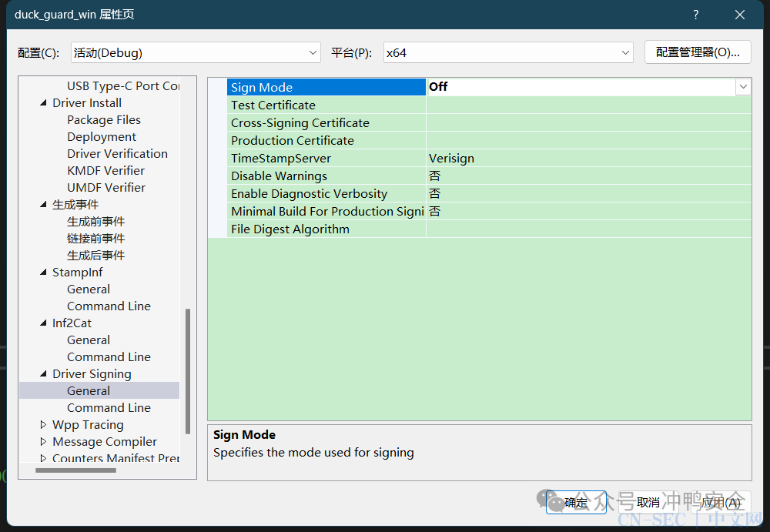Open the Sign Mode value dropdown arrow
The image size is (770, 532).
pos(743,87)
